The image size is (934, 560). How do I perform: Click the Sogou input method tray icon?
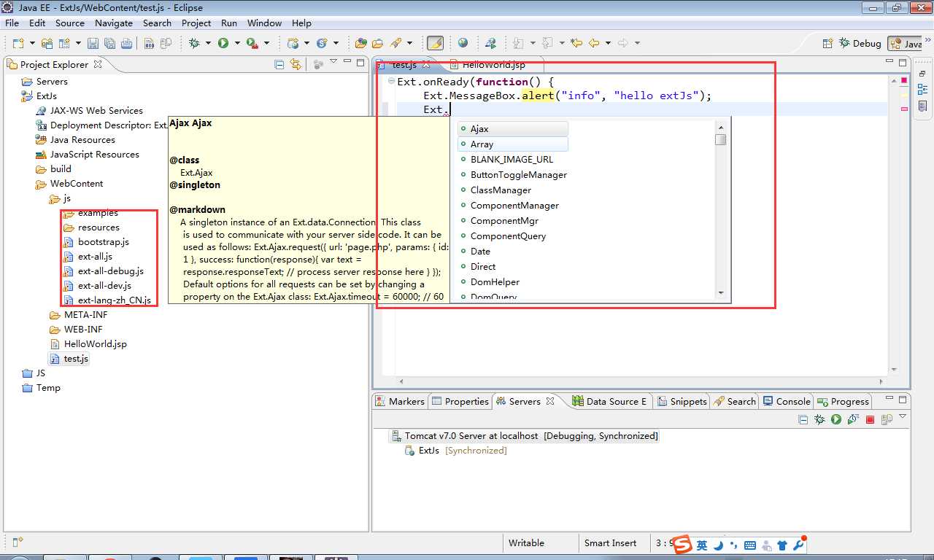(682, 545)
